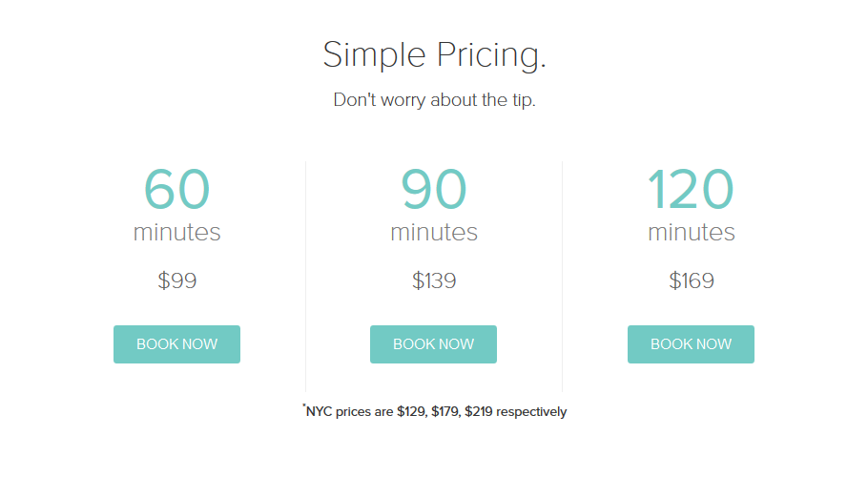
Task: Click the $139 price text
Action: click(434, 280)
